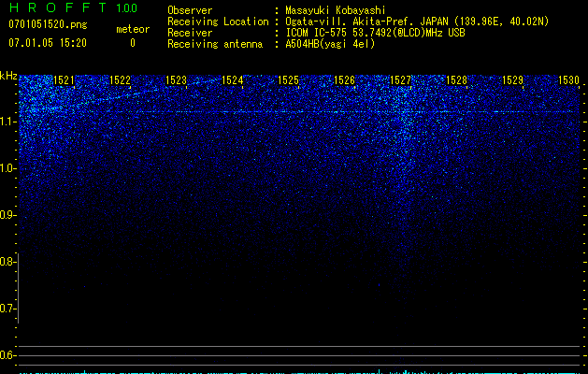Click the meteor count value 0
Screen dimensions: 588x374
pyautogui.click(x=133, y=43)
